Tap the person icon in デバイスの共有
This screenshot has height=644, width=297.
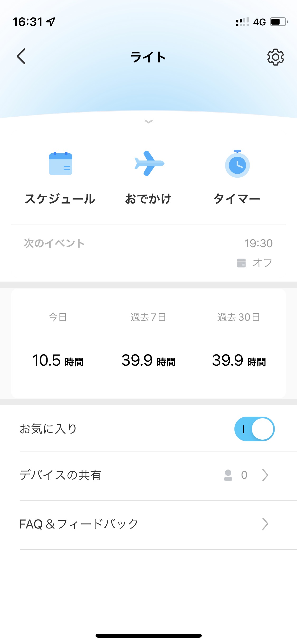click(x=228, y=475)
